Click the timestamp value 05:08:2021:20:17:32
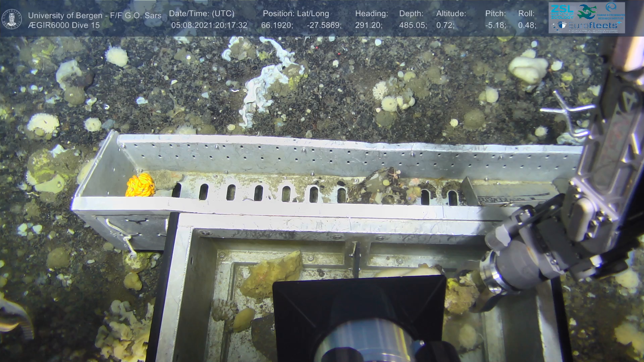 [x=209, y=25]
